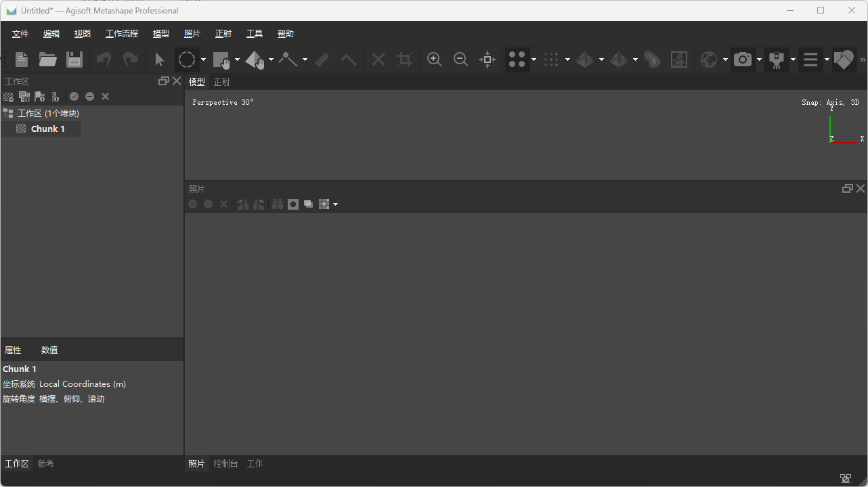
Task: Open the photos panel thumbnail size dropdown
Action: click(x=337, y=204)
